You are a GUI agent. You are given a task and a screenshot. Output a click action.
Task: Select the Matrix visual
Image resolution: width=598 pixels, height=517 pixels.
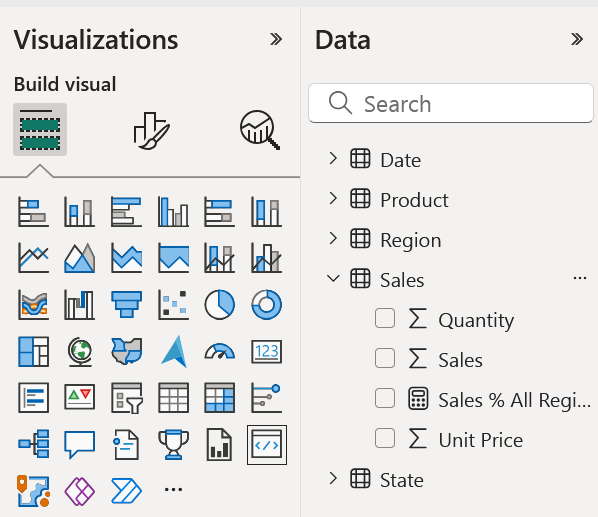220,398
